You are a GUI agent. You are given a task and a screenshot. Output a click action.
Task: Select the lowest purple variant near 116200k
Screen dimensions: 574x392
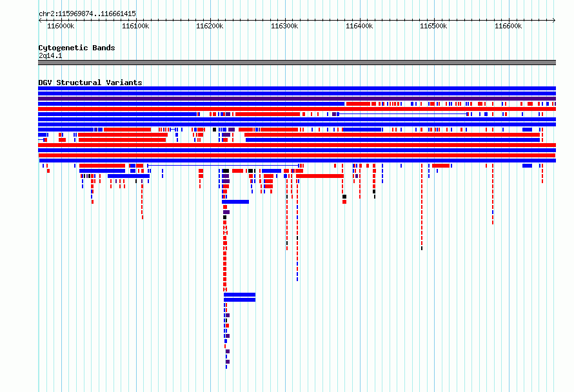tap(227, 362)
